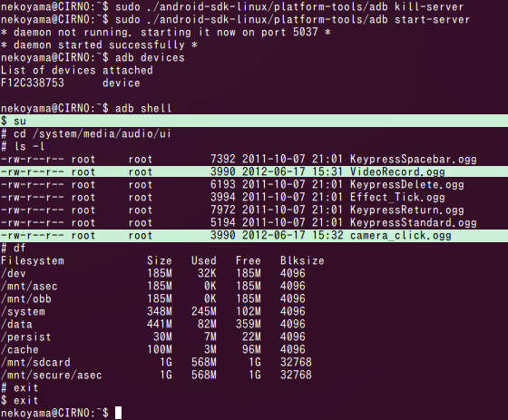This screenshot has width=508, height=420.
Task: Click the 'adb devices' command
Action: [150, 58]
